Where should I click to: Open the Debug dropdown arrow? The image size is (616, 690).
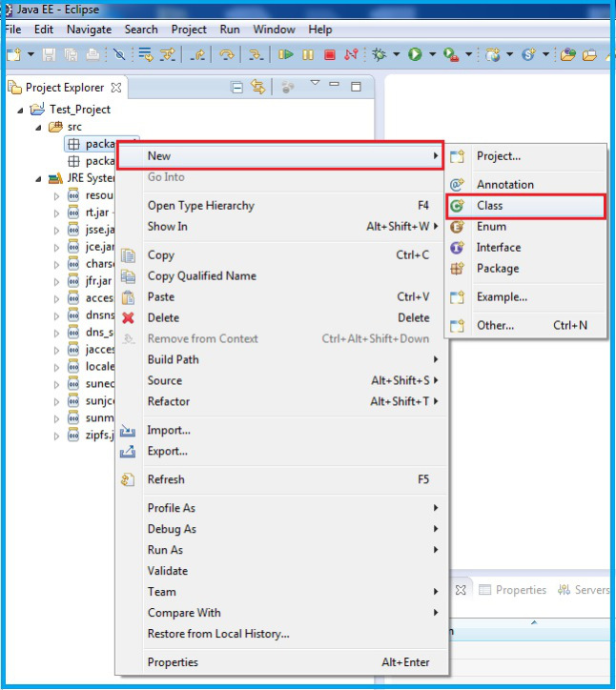[x=397, y=54]
